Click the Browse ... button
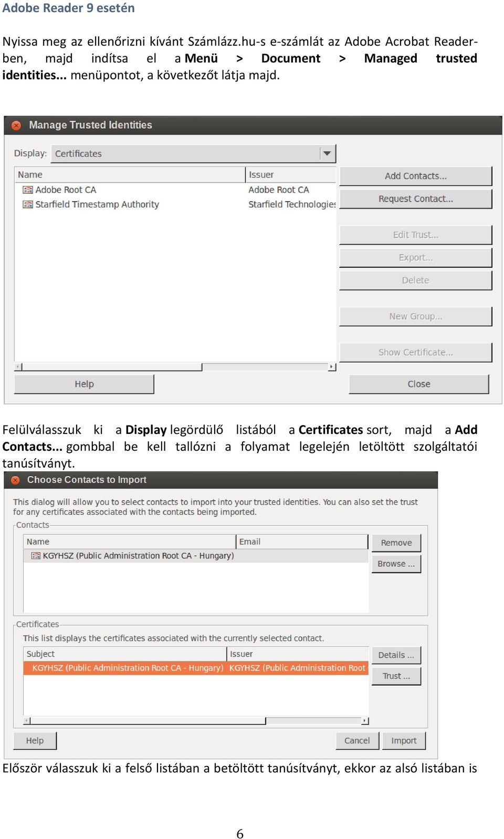The width and height of the screenshot is (504, 839). click(396, 564)
